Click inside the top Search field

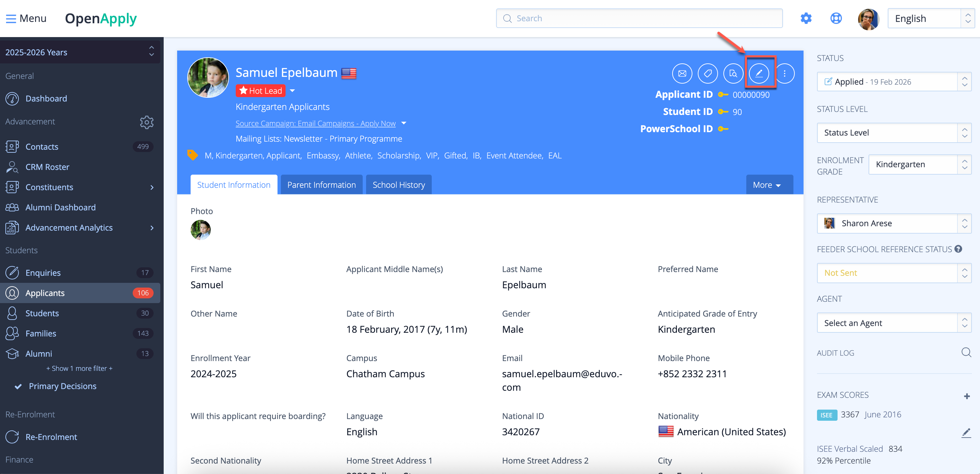[x=639, y=18]
